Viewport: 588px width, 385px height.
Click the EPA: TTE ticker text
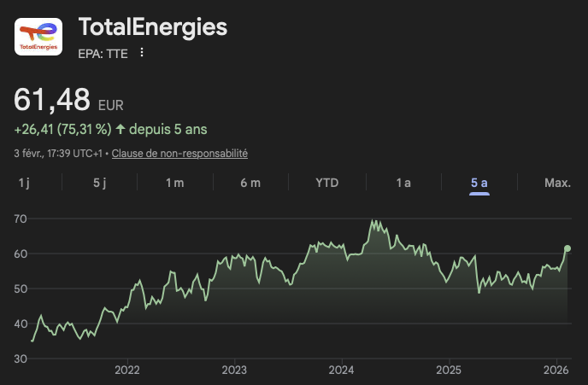click(x=103, y=54)
